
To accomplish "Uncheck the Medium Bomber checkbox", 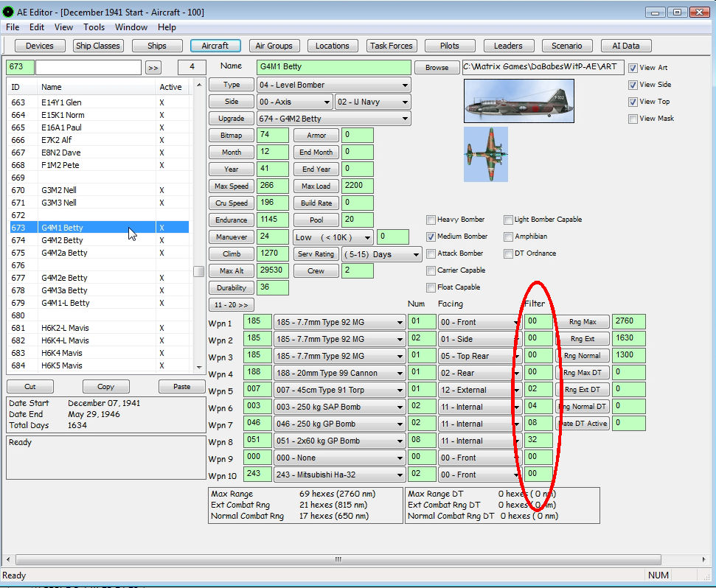I will (x=431, y=236).
